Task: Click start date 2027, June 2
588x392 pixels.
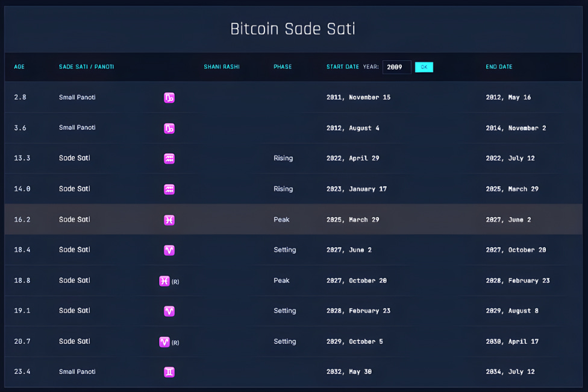Action: (349, 250)
